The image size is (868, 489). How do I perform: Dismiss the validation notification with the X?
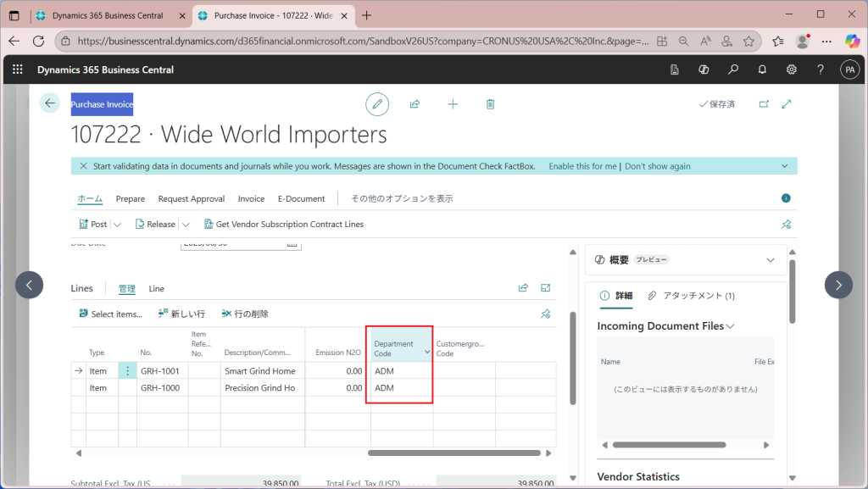click(x=84, y=166)
